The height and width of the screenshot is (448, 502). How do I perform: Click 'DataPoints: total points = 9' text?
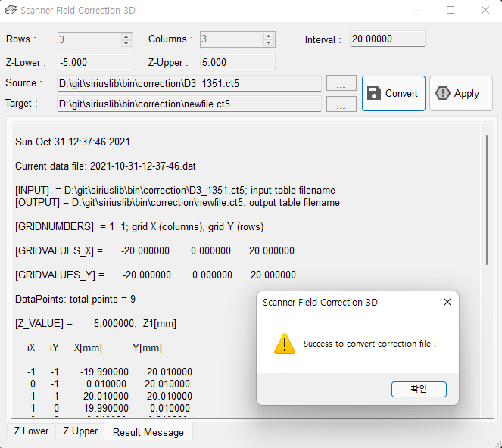tap(75, 299)
